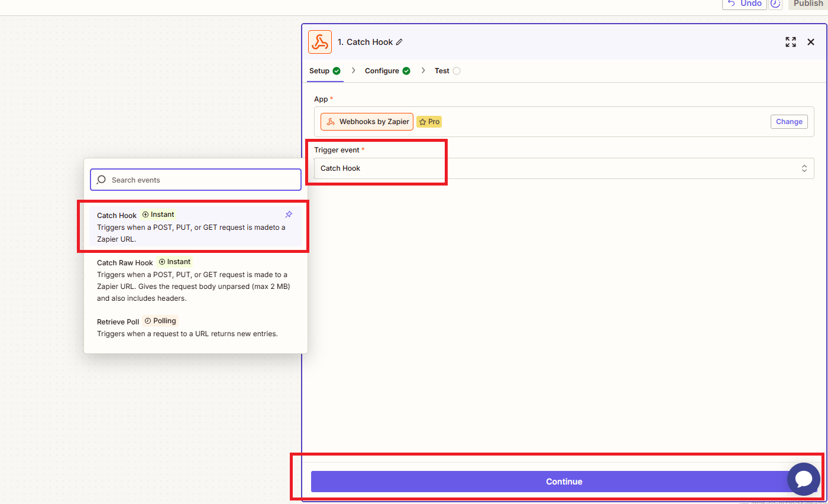Click the Instant badge beside Catch Raw Hook
Screen dimensions: 828x504
174,262
